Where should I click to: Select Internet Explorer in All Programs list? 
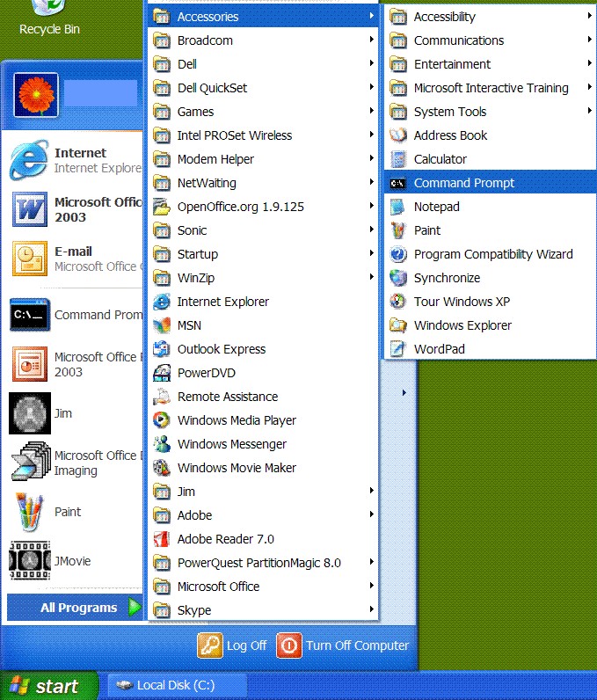pos(263,302)
